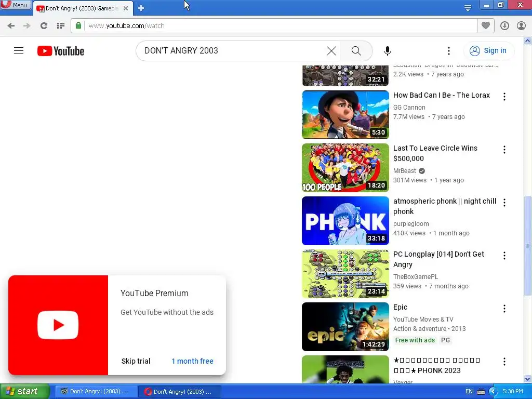Screen dimensions: 532x399
Task: Click the 5:38 PM clock
Action: (x=513, y=392)
